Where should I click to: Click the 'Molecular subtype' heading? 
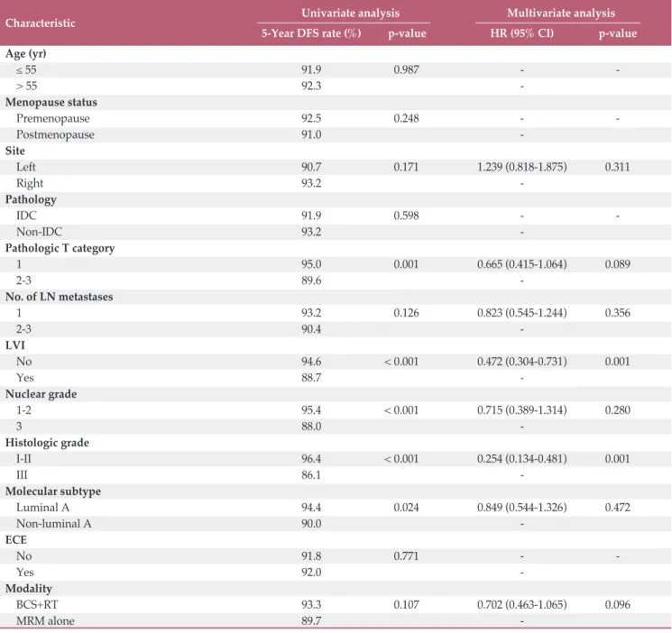coord(53,491)
